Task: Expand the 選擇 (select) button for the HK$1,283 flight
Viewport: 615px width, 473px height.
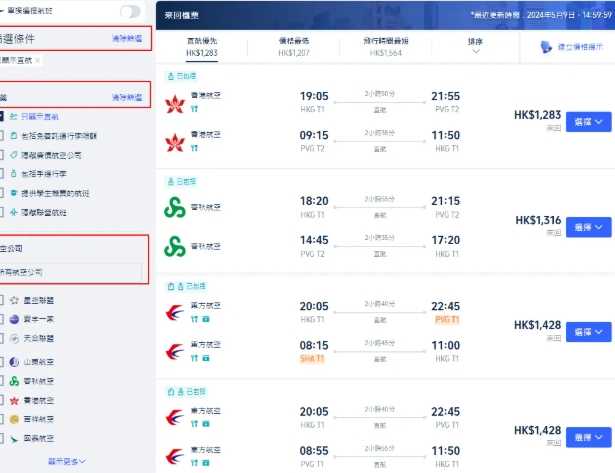Action: tap(589, 121)
